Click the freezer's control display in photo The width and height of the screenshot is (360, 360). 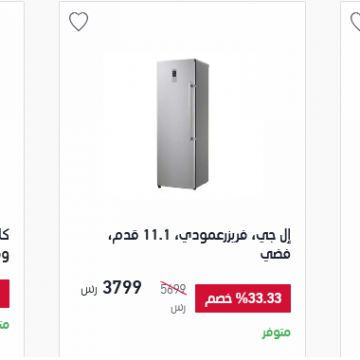point(174,75)
